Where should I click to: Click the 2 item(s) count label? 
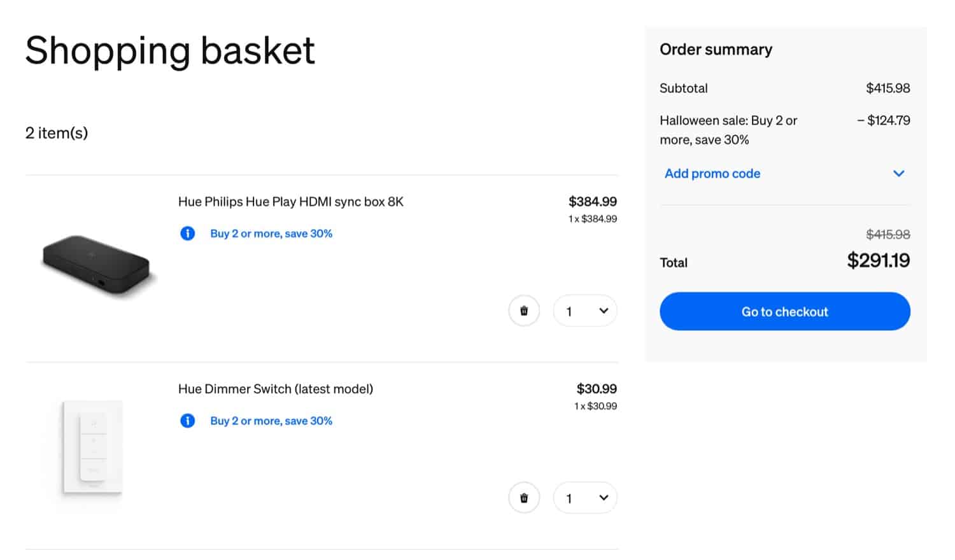tap(57, 133)
